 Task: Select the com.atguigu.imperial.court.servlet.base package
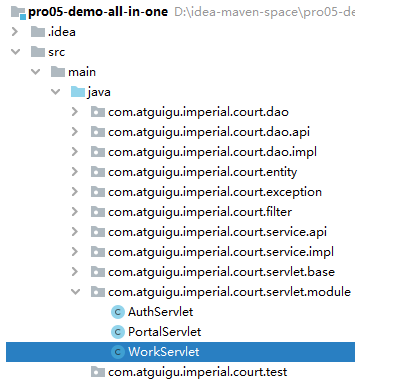tap(221, 272)
